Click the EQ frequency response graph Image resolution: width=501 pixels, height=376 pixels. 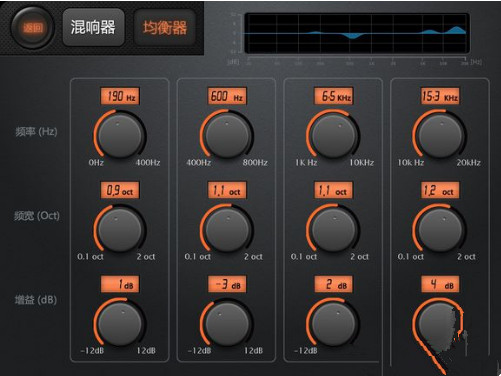357,33
